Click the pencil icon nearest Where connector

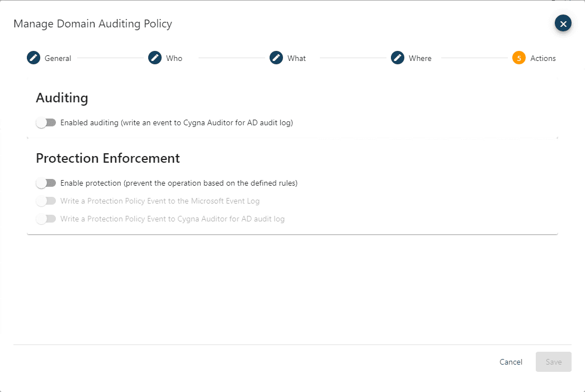coord(398,57)
